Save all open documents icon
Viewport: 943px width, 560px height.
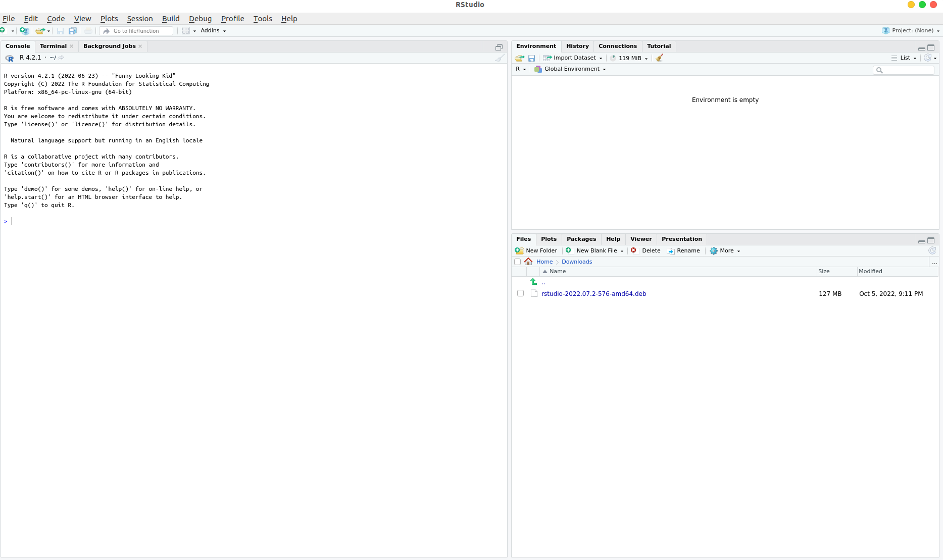pos(73,31)
